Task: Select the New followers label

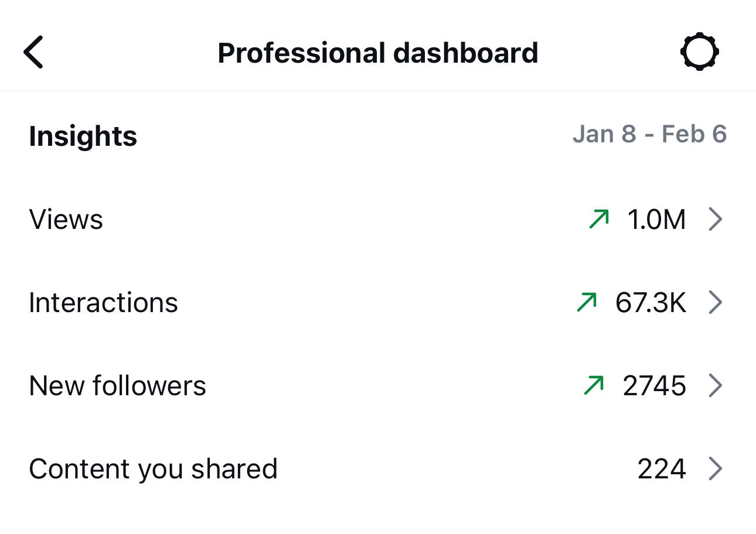Action: point(117,386)
